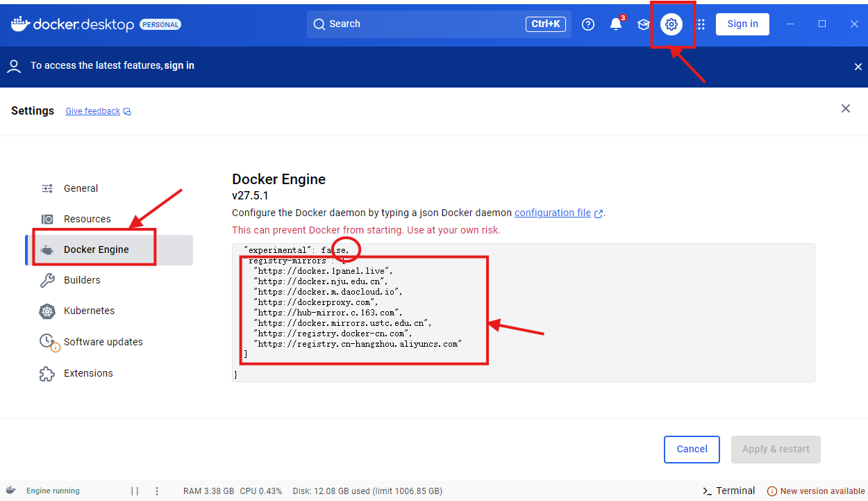Viewport: 868px width, 501px height.
Task: Click into the Search field
Action: point(439,24)
